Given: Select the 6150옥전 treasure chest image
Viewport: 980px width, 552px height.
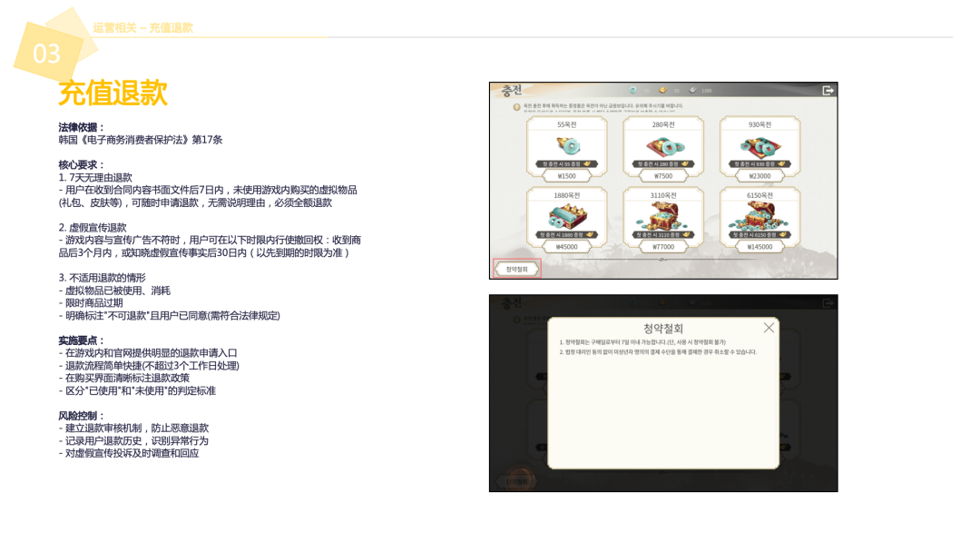Looking at the screenshot, I should pyautogui.click(x=759, y=216).
